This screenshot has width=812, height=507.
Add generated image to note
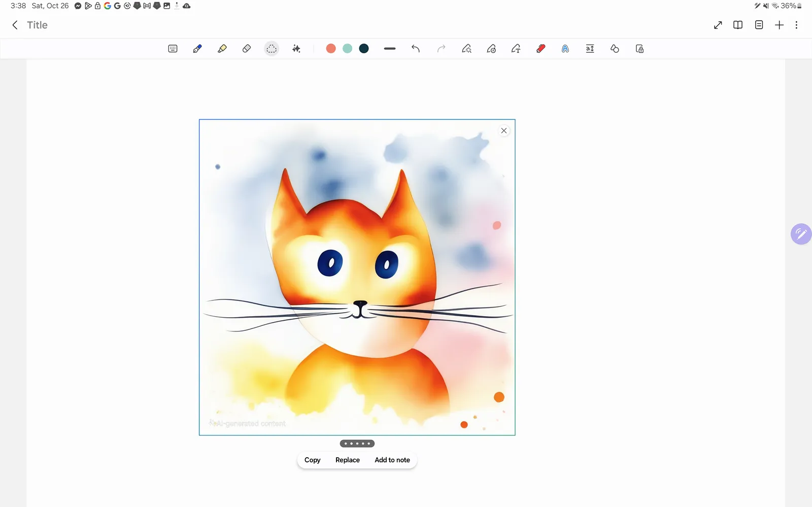pos(392,460)
